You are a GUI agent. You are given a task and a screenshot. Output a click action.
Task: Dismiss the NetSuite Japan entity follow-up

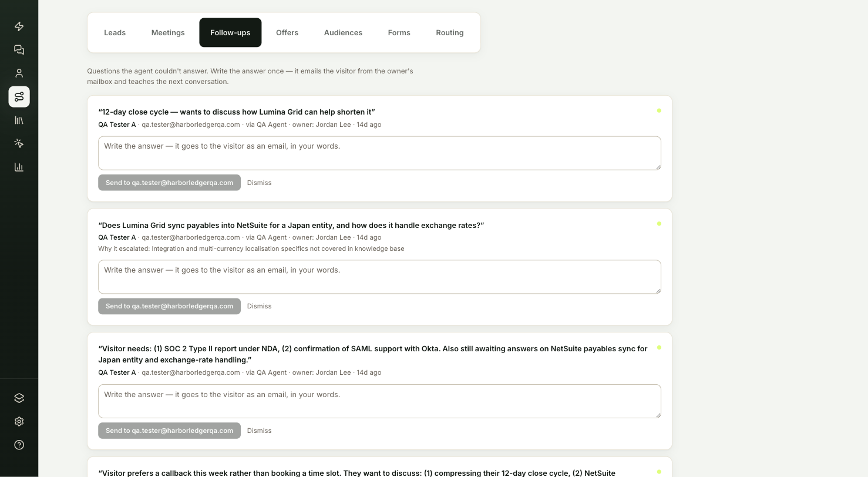click(259, 306)
